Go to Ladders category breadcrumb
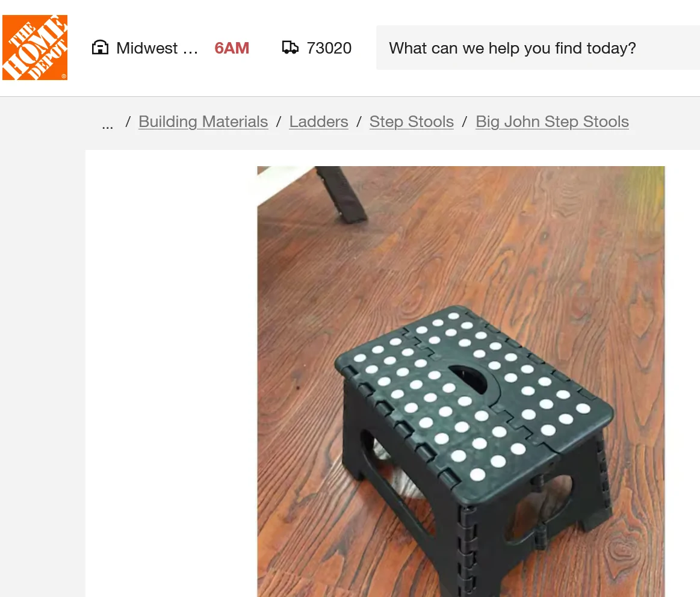700x597 pixels. (x=318, y=122)
